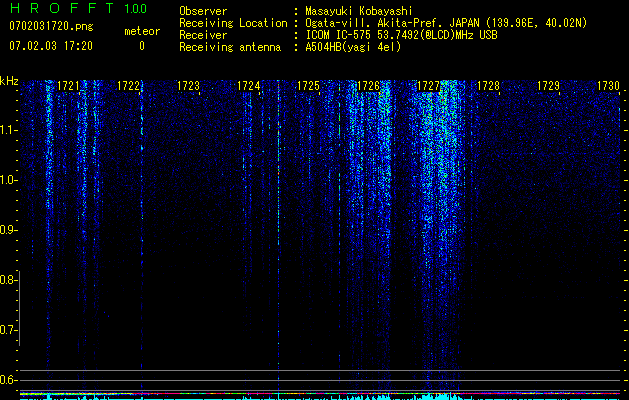629x400 pixels.
Task: Click the Receiving antenna label
Action: point(230,47)
